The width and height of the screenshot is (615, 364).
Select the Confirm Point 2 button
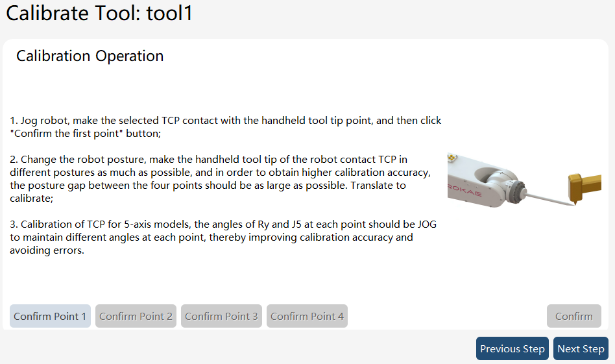click(136, 316)
